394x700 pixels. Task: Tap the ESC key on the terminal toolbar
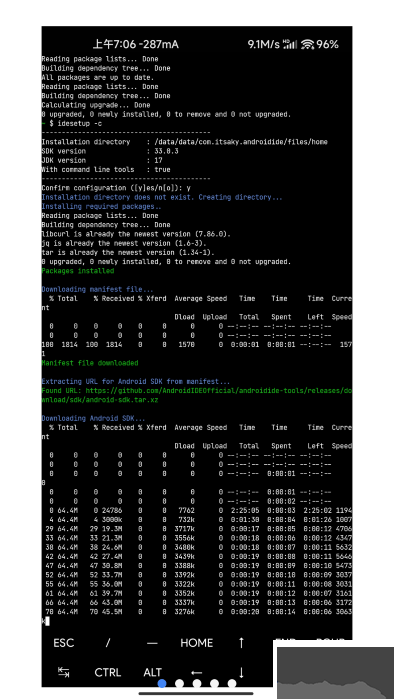coord(63,643)
